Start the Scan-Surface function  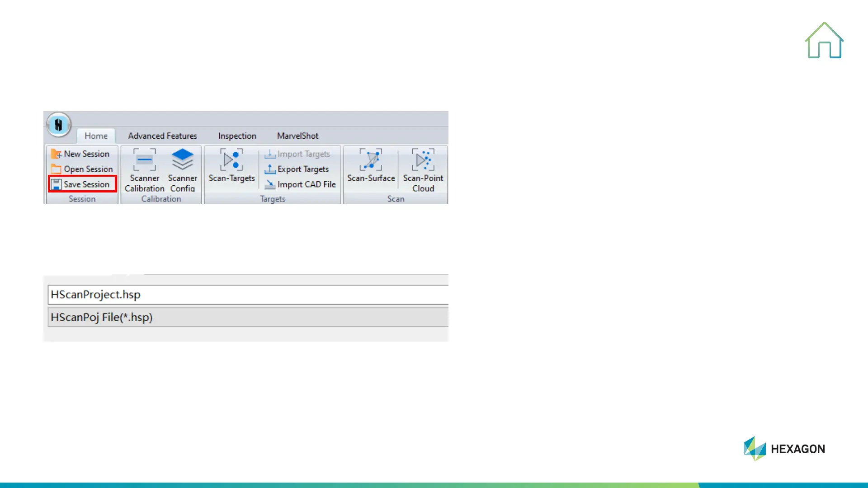point(371,166)
